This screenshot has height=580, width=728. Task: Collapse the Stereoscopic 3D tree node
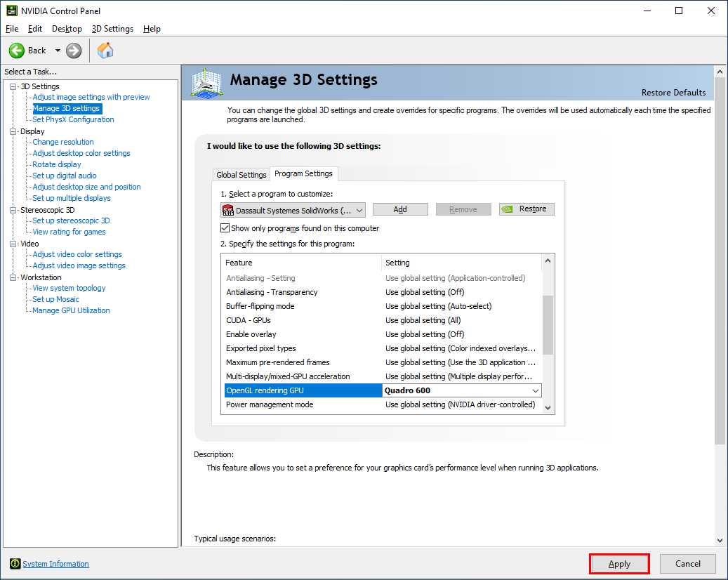(x=13, y=210)
